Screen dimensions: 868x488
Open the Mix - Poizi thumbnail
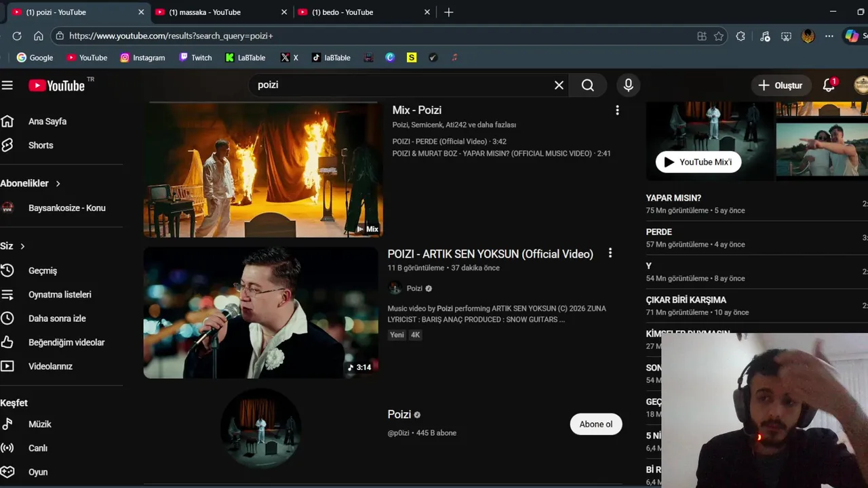[x=263, y=169]
